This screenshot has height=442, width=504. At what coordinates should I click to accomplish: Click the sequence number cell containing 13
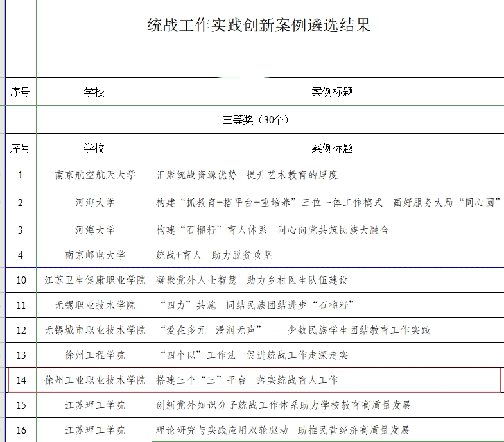[x=21, y=355]
